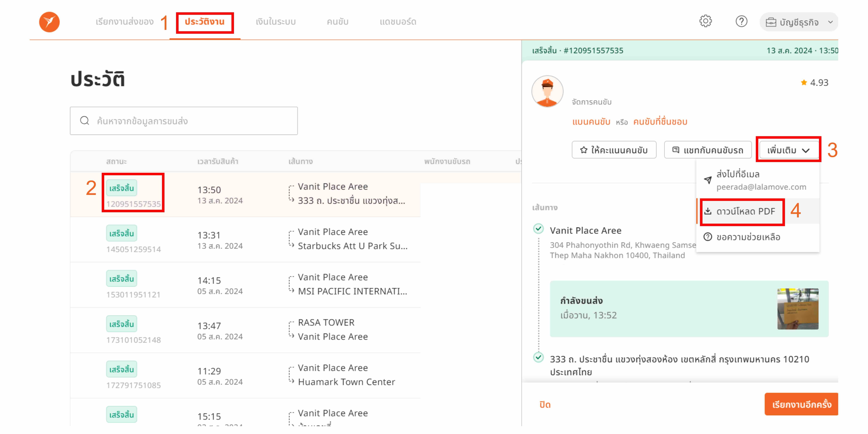
Task: Select order 145051259514
Action: click(245, 240)
